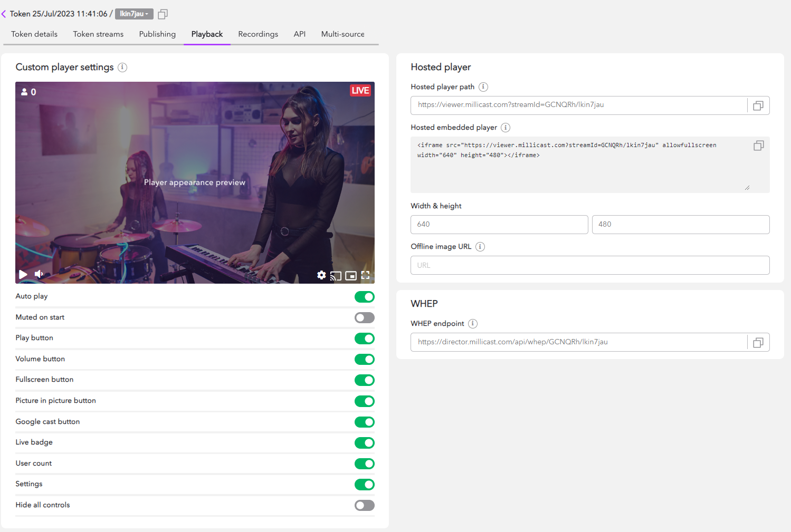Viewport: 791px width, 532px height.
Task: Enable the Muted on start toggle
Action: pos(364,317)
